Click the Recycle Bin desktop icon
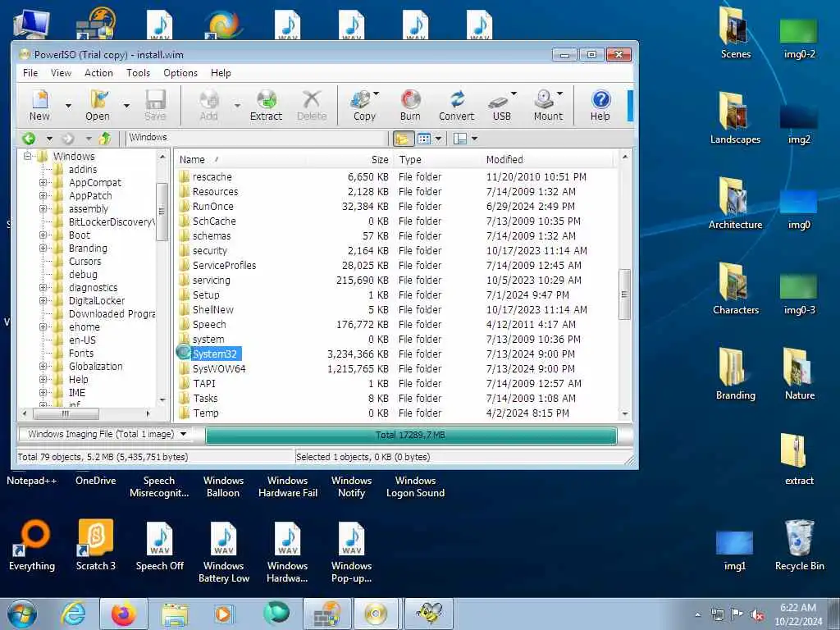This screenshot has width=840, height=630. tap(799, 546)
